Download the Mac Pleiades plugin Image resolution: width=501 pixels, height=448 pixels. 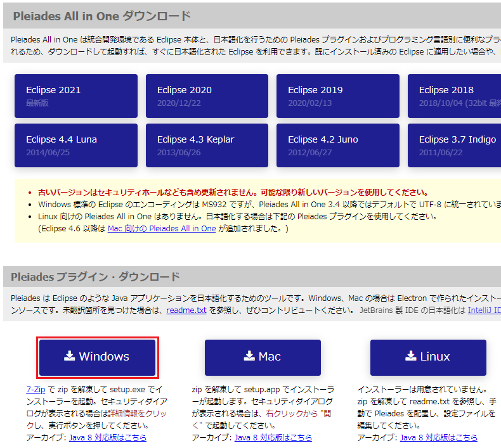(x=263, y=357)
